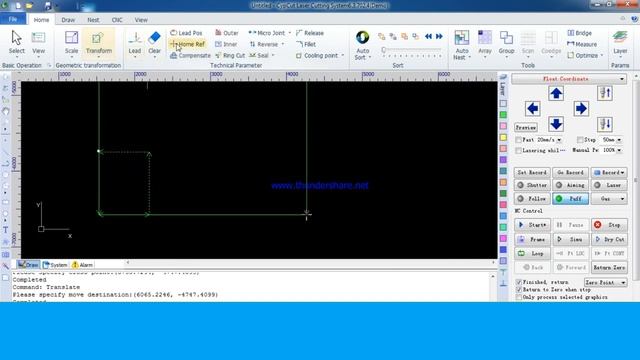Enable the Step jog checkbox
The image size is (640, 360).
(x=580, y=140)
